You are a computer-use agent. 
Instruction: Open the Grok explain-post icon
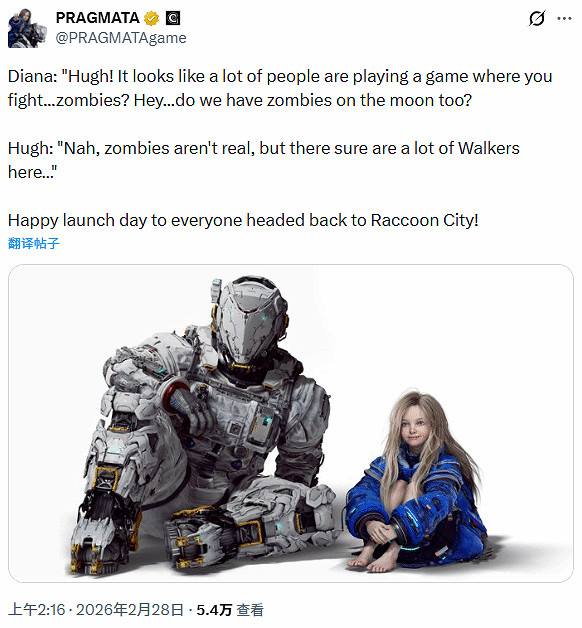point(536,18)
